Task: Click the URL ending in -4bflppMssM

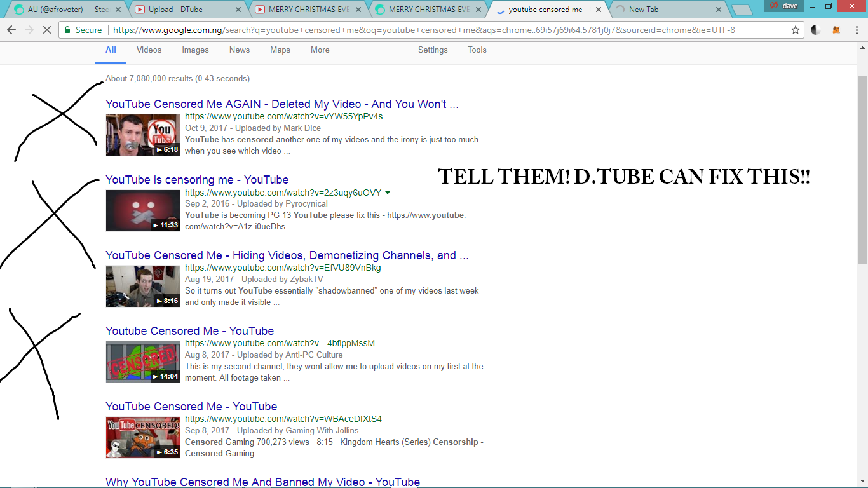Action: pos(280,344)
